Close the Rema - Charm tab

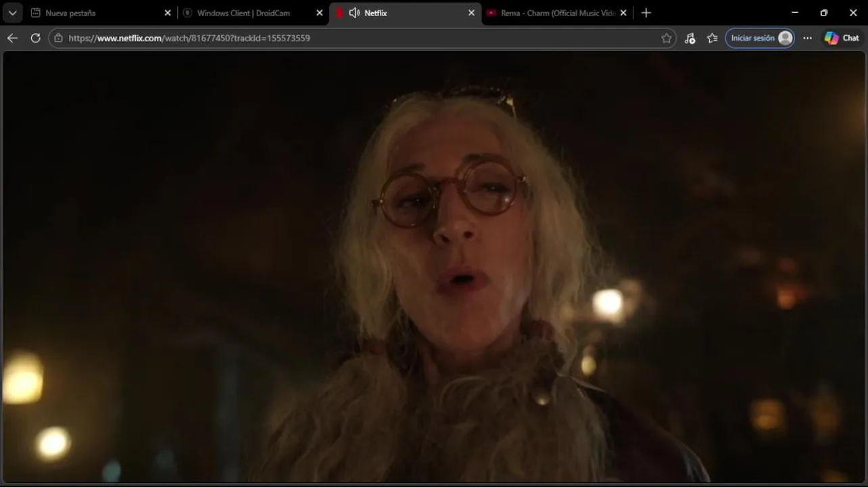click(x=623, y=13)
